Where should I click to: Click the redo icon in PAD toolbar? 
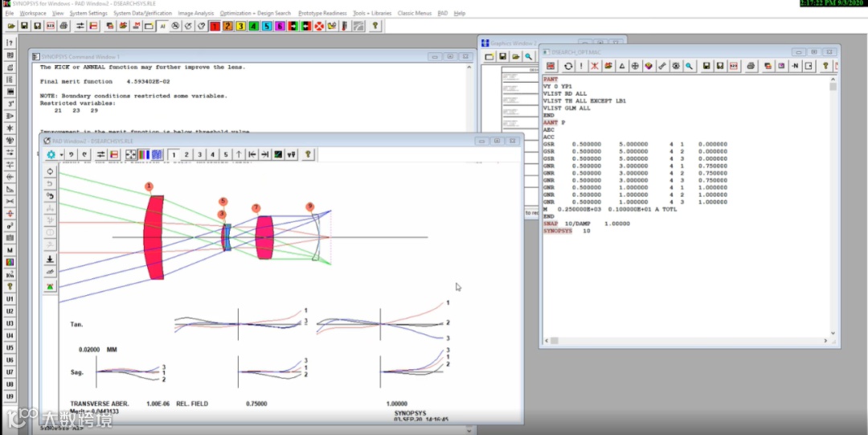(x=84, y=154)
